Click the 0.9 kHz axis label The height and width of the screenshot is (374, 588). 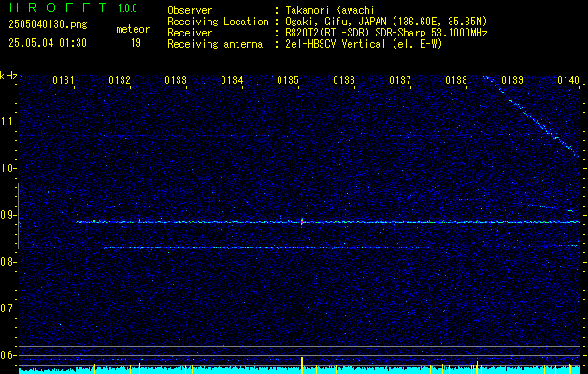[7, 215]
